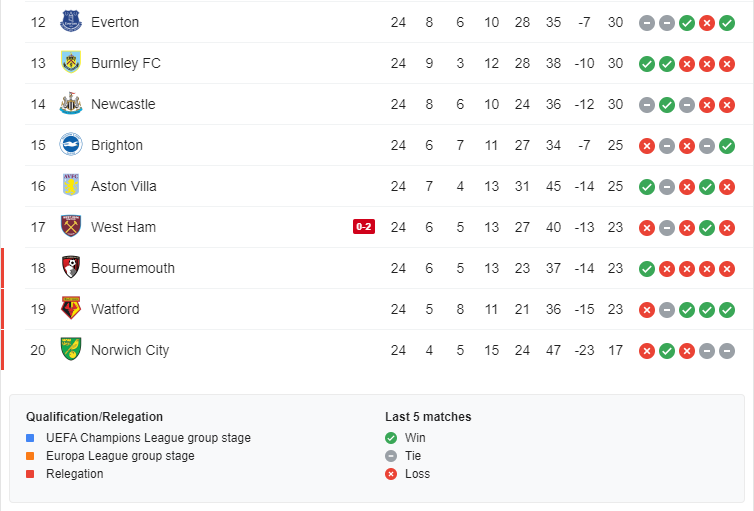Click the Norwich City club crest

[70, 350]
